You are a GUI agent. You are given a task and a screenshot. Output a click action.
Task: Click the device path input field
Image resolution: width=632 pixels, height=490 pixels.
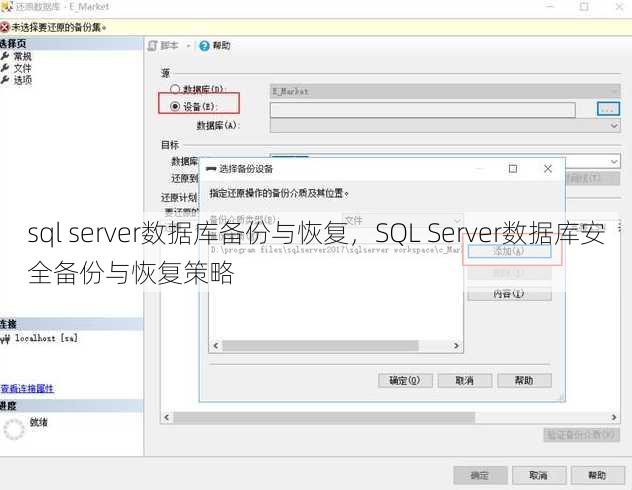(422, 110)
